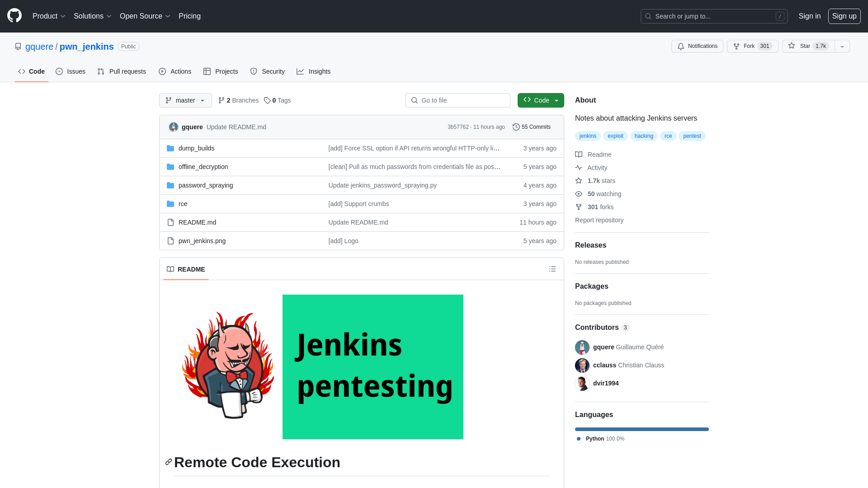Image resolution: width=868 pixels, height=488 pixels.
Task: Click the Notifications bell icon
Action: click(681, 46)
